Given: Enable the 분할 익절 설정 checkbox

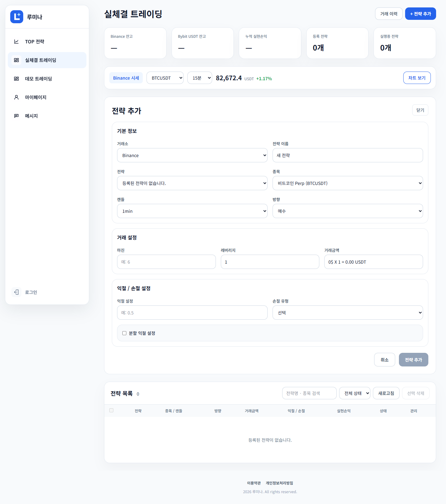Looking at the screenshot, I should pyautogui.click(x=124, y=333).
